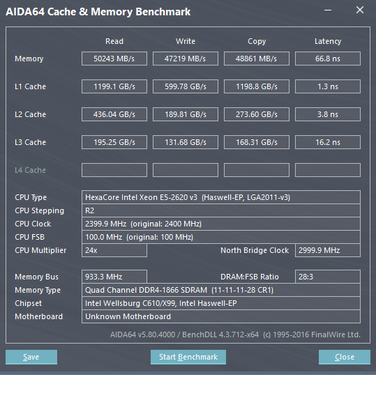Select the L3 Cache Copy result box

[256, 142]
